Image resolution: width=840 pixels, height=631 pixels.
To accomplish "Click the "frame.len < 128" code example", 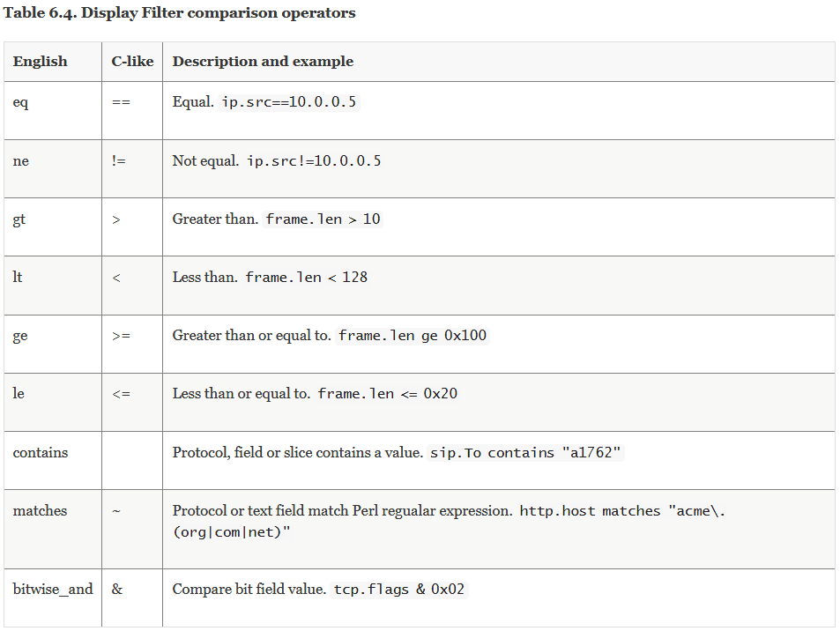I will [x=306, y=278].
